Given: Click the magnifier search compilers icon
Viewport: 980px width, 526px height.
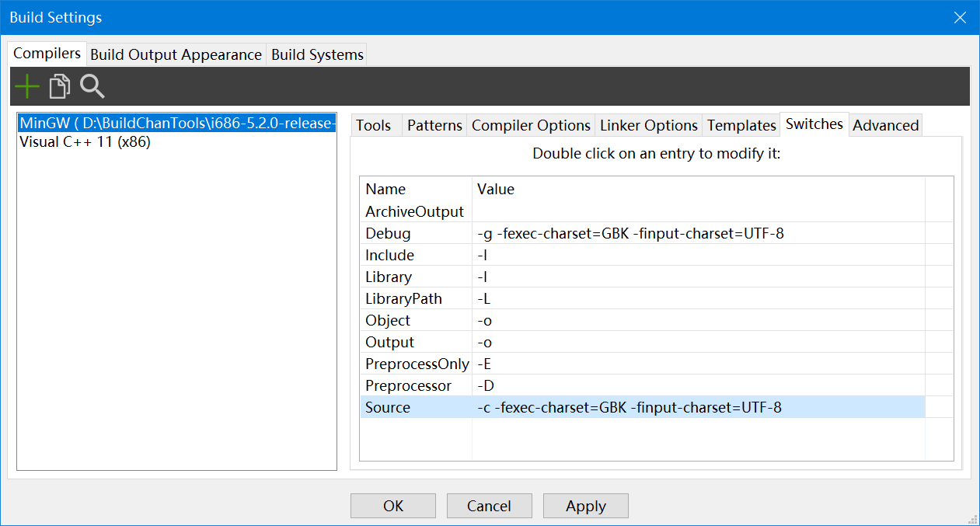Looking at the screenshot, I should pyautogui.click(x=92, y=86).
